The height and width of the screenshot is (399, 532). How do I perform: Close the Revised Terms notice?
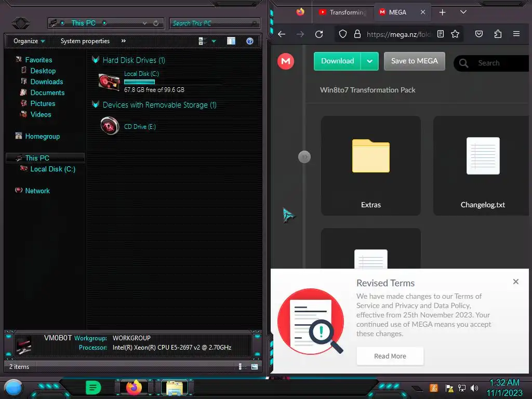point(516,281)
